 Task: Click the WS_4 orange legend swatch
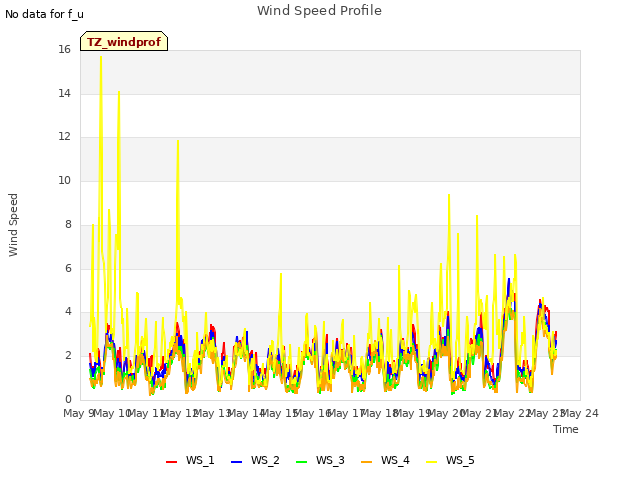(367, 462)
